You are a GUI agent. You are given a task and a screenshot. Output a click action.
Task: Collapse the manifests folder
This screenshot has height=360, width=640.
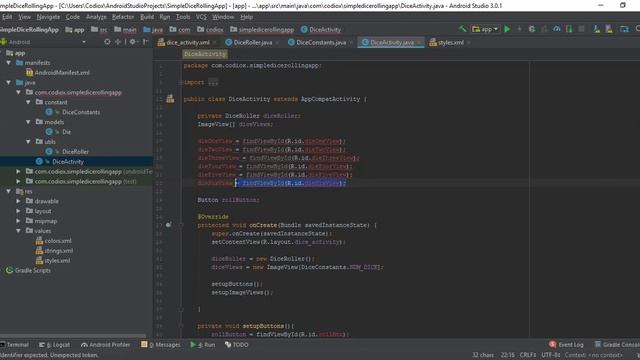(x=9, y=63)
